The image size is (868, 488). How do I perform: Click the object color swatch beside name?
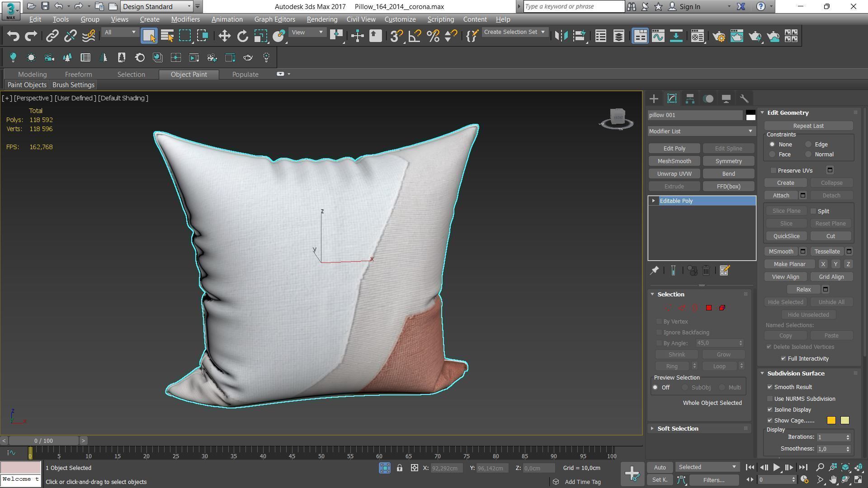750,115
